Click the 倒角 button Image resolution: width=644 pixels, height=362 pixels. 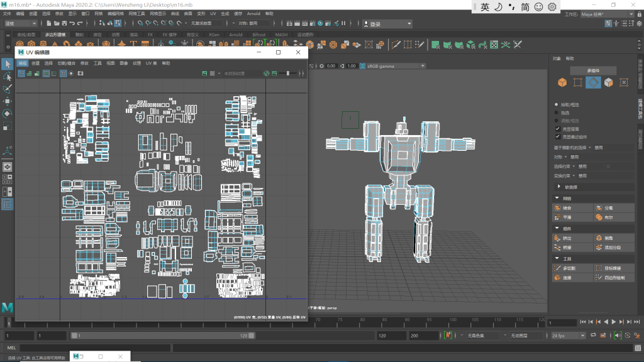[x=614, y=238]
